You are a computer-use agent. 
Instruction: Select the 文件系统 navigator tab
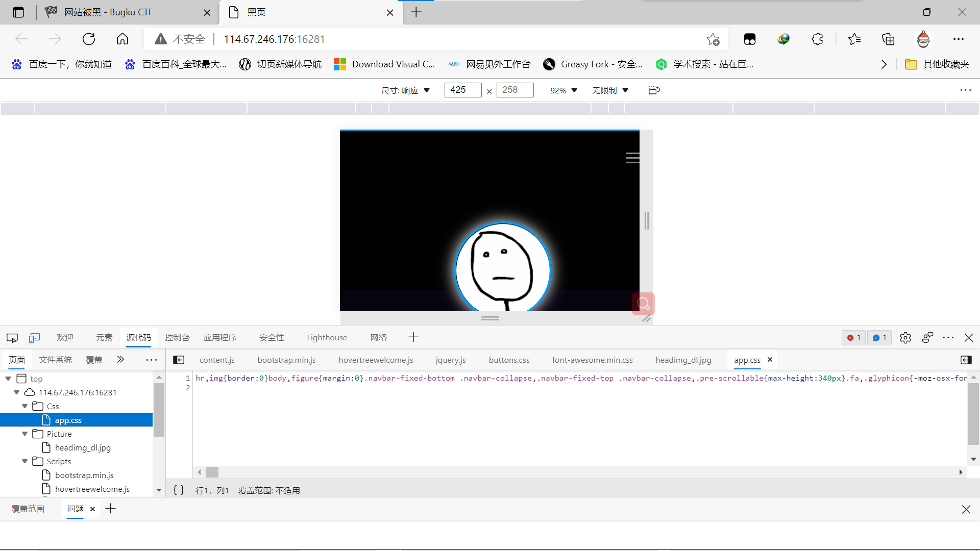[56, 360]
